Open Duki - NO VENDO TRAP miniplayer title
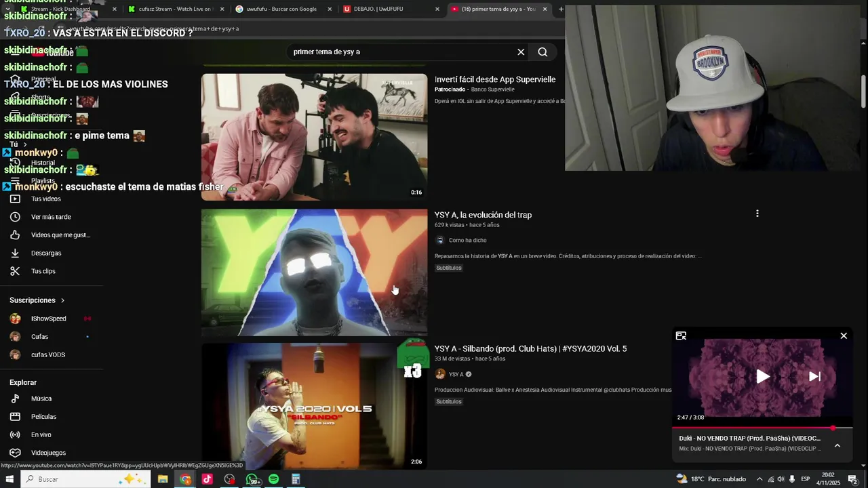This screenshot has width=868, height=488. (x=749, y=439)
